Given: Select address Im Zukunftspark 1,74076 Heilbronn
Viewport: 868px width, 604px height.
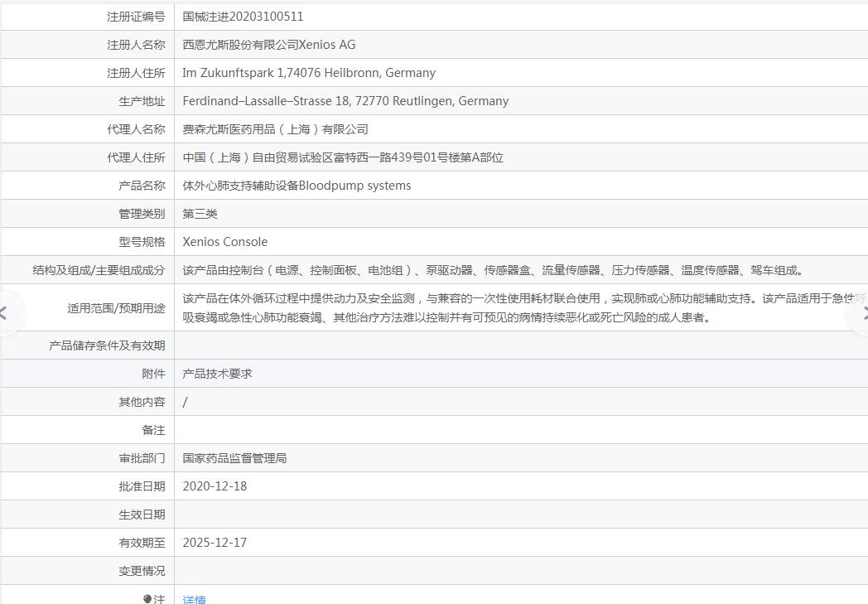Looking at the screenshot, I should pyautogui.click(x=282, y=73).
